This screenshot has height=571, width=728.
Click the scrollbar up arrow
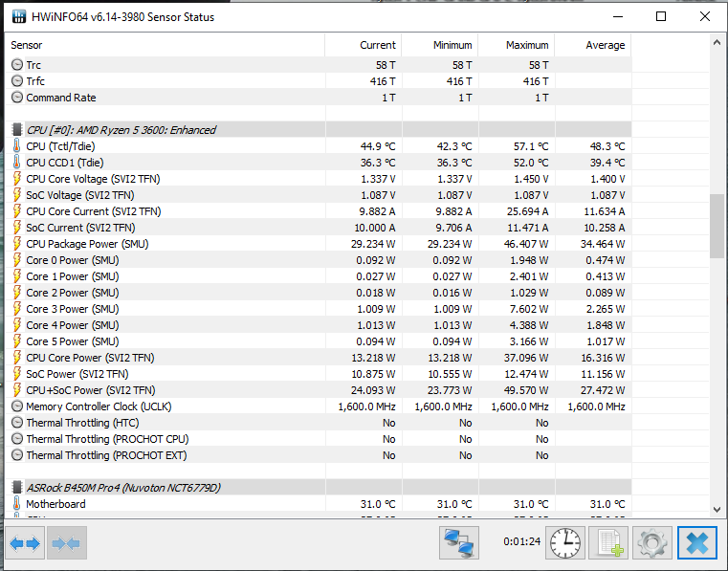(x=717, y=43)
